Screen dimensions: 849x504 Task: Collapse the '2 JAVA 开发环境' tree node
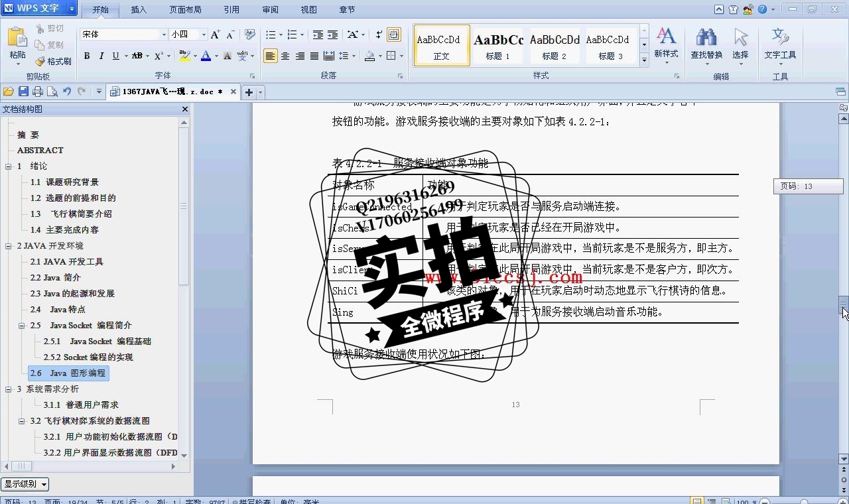click(x=9, y=246)
